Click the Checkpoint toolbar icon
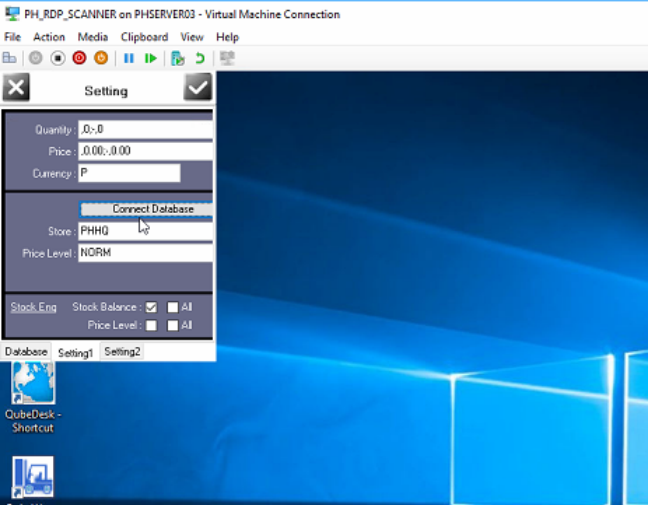The width and height of the screenshot is (648, 505). pos(178,59)
